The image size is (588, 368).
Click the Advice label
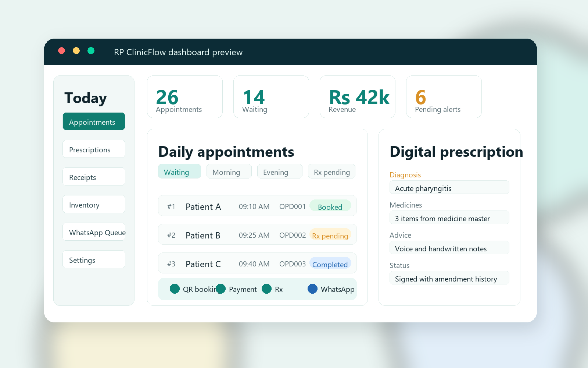(400, 235)
